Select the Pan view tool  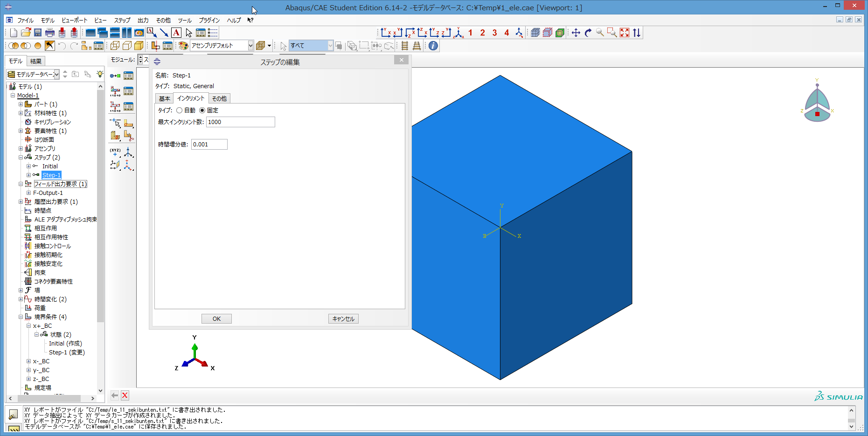(x=576, y=33)
